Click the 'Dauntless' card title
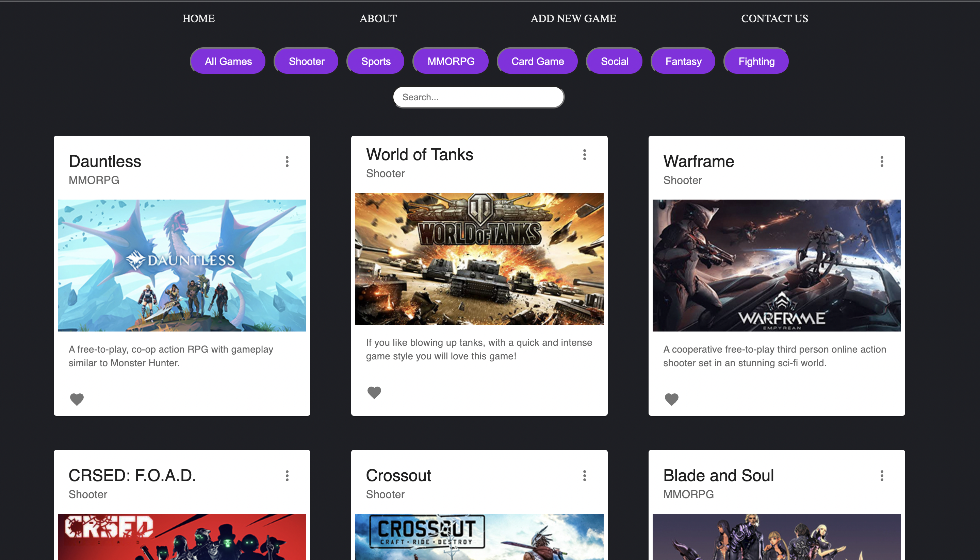 (x=105, y=162)
